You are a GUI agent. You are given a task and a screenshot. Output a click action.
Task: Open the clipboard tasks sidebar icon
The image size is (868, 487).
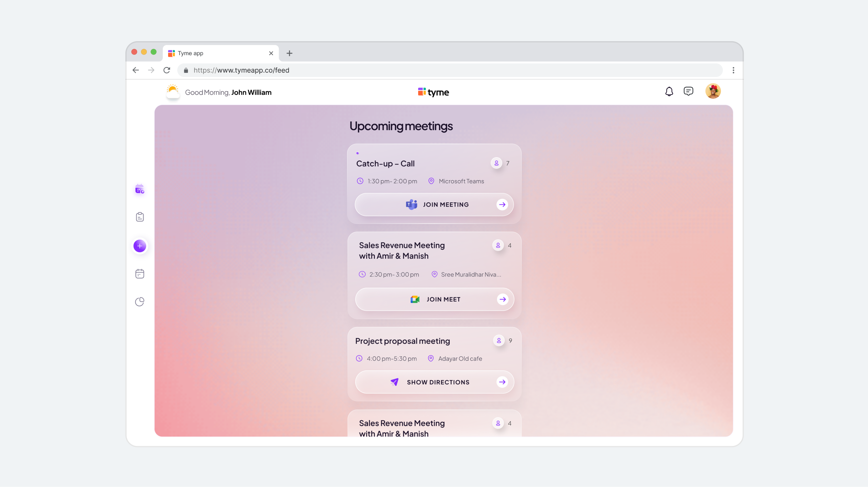[x=139, y=217]
